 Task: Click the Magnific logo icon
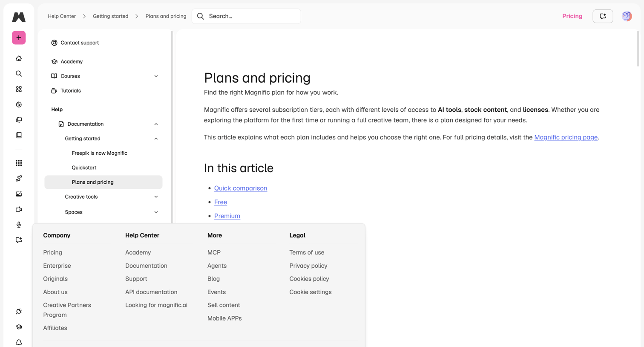pyautogui.click(x=19, y=17)
